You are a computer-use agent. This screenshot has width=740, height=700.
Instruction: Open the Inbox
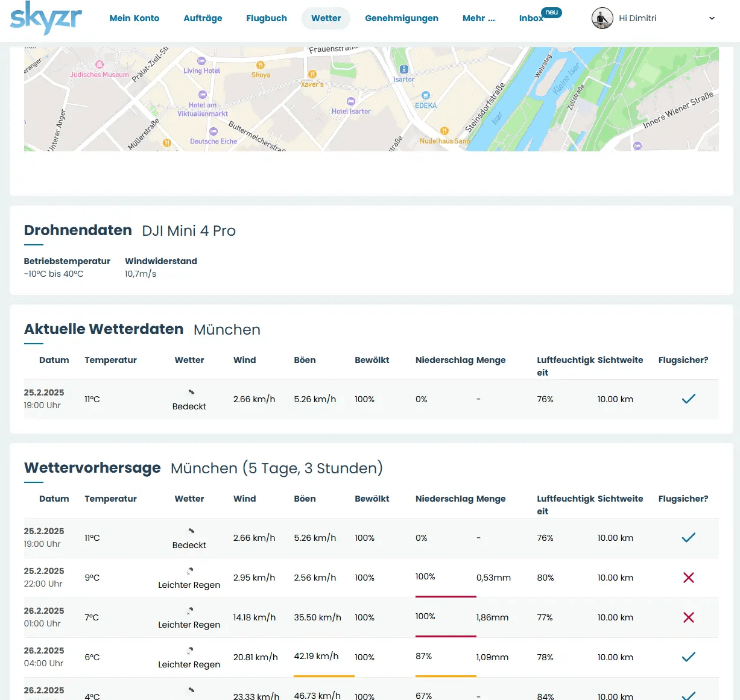(531, 18)
